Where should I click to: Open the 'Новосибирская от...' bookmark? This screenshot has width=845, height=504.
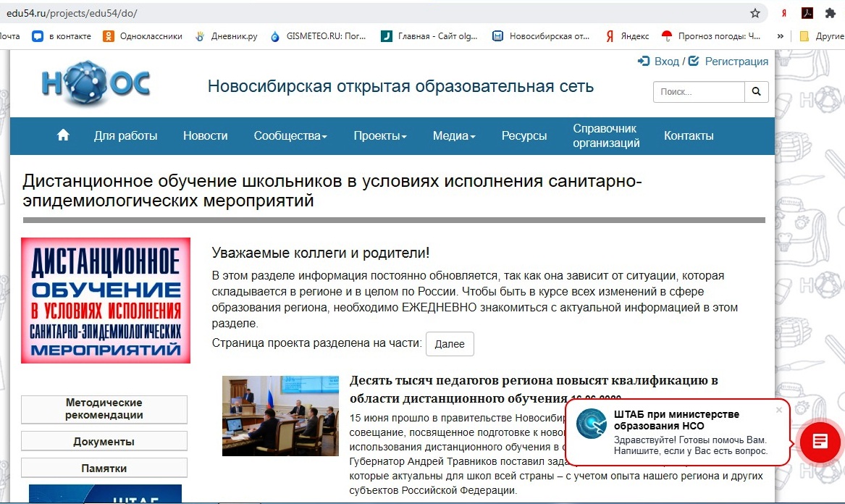(x=541, y=36)
